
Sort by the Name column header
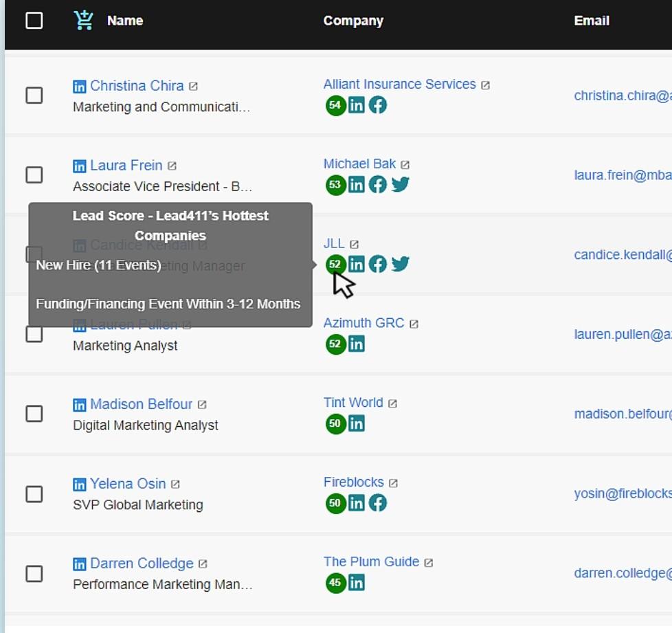(125, 21)
